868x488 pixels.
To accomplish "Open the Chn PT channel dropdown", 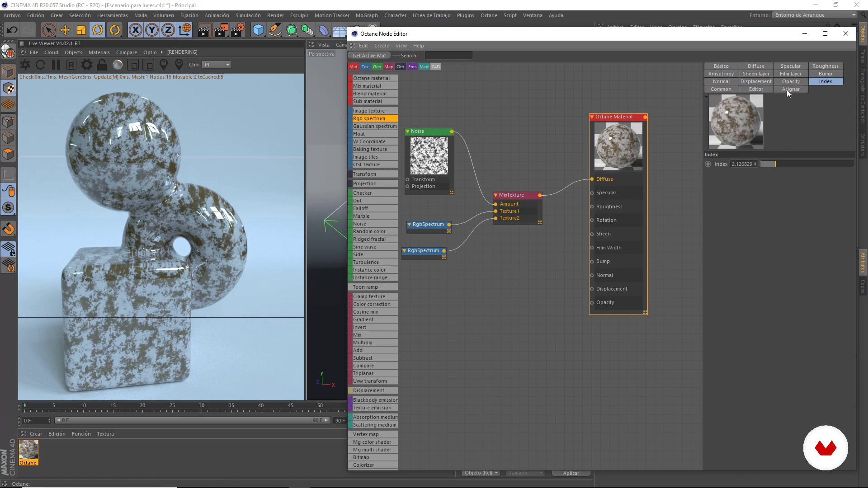I will click(x=217, y=65).
